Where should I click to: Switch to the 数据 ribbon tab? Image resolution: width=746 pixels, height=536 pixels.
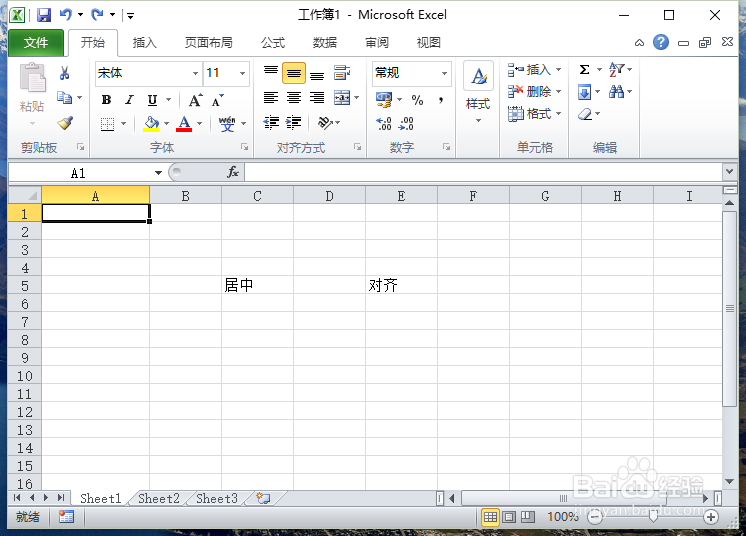pyautogui.click(x=325, y=43)
